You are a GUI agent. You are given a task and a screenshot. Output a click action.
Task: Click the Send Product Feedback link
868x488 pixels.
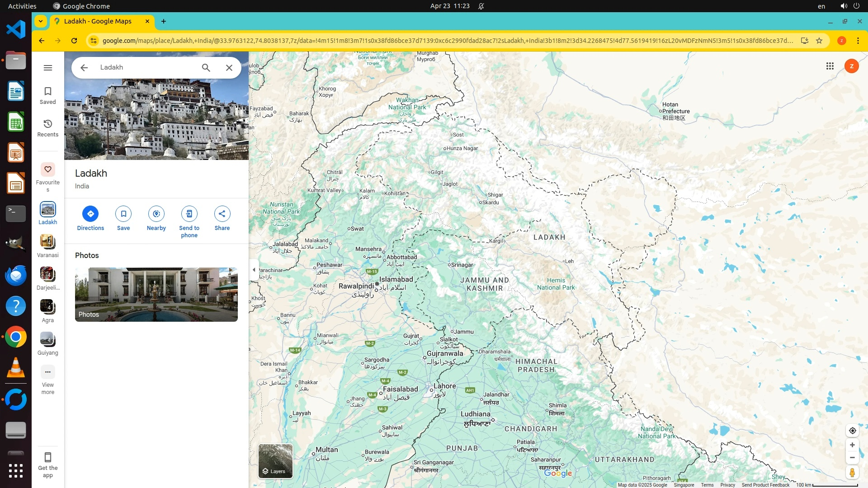(x=765, y=485)
